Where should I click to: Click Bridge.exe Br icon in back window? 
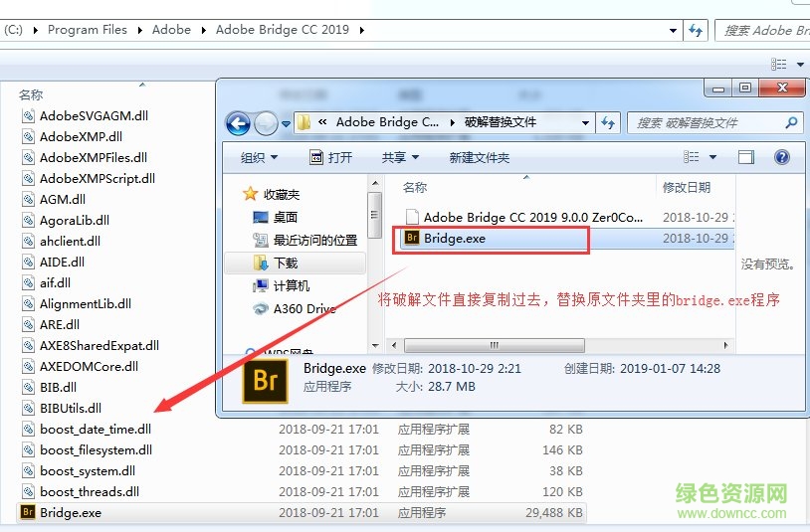pos(28,512)
